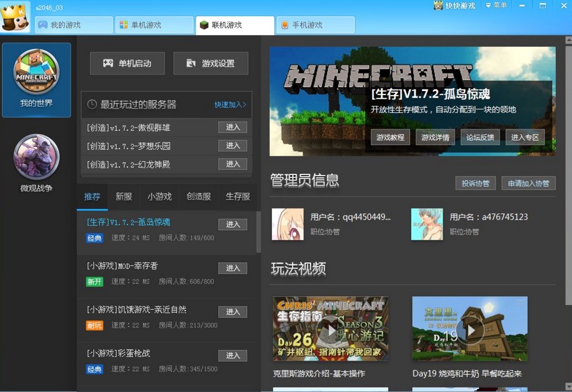This screenshot has width=572, height=392.
Task: Enter the 幻龙神殿 server
Action: click(x=233, y=164)
